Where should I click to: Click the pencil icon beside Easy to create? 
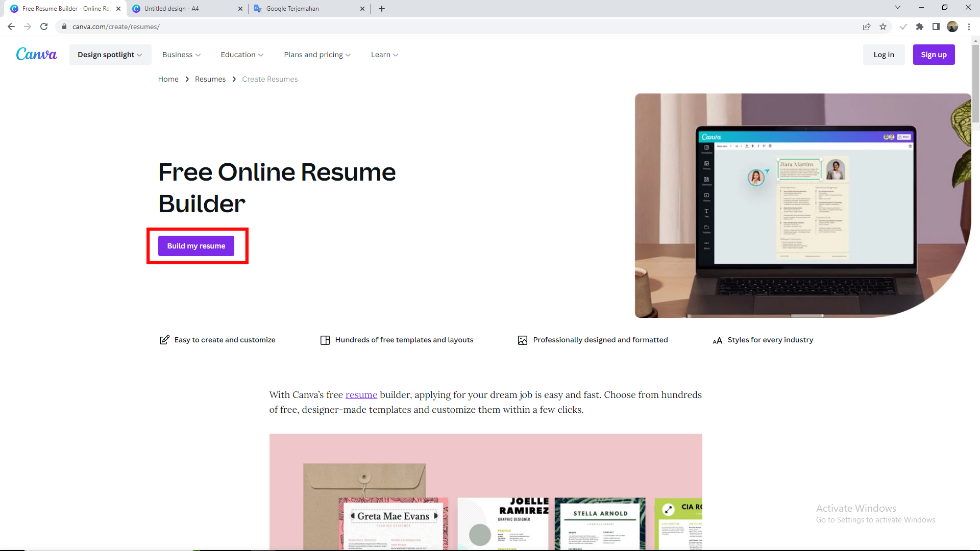coord(164,340)
